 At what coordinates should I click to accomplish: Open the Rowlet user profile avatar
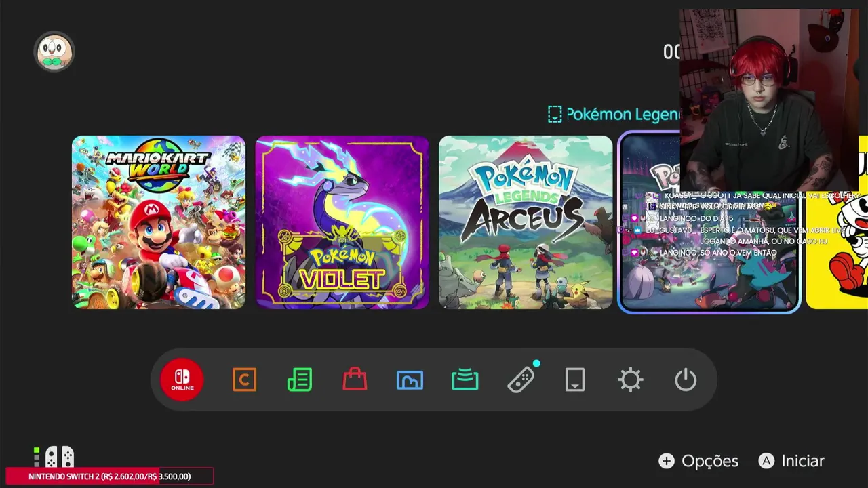54,52
